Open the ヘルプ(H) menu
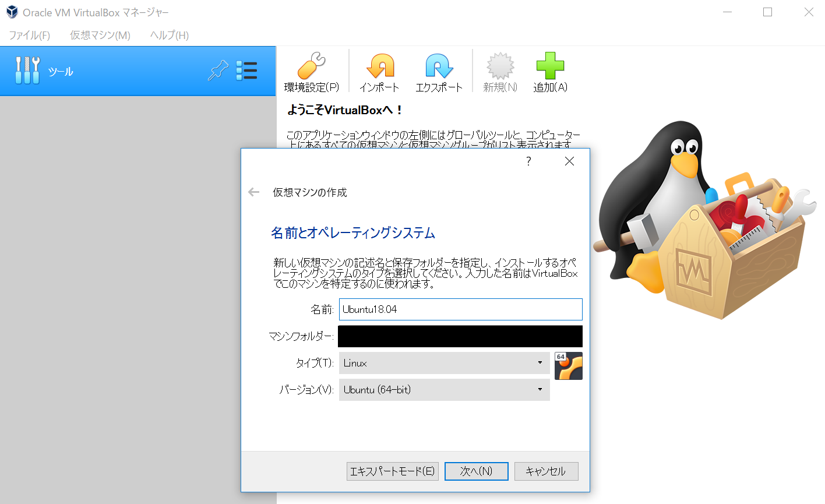This screenshot has height=504, width=825. pyautogui.click(x=170, y=35)
